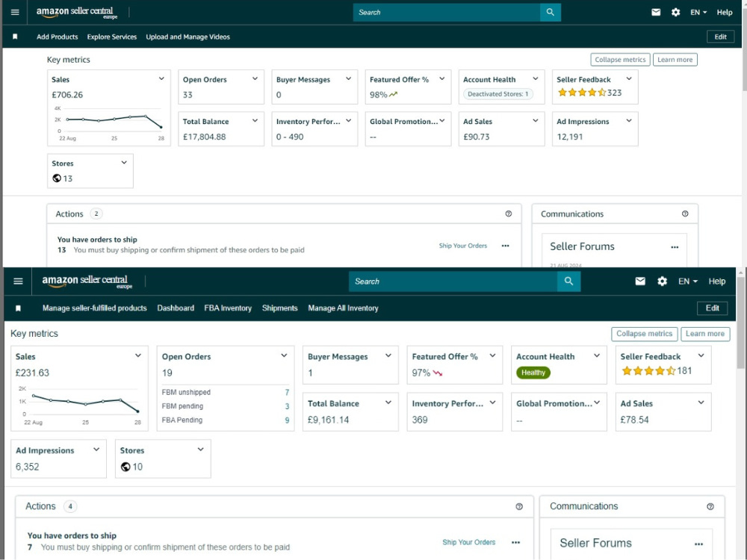Click Deactivated Stores: 1 badge
Viewport: 747px width, 560px height.
pos(498,94)
